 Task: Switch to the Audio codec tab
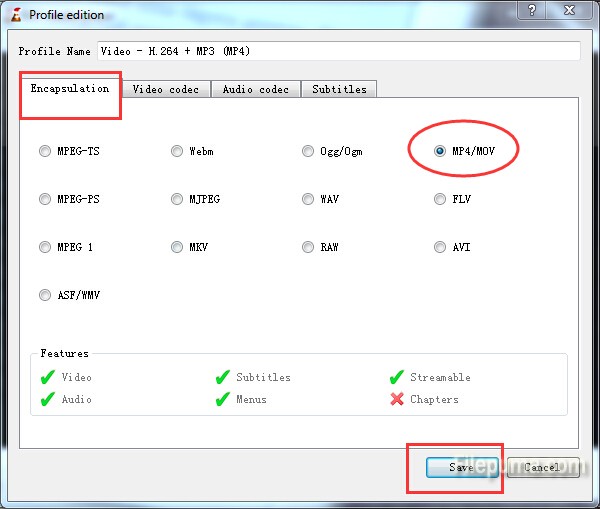coord(255,89)
